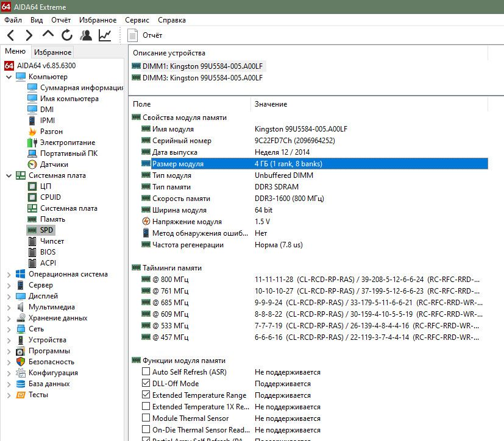The height and width of the screenshot is (441, 504).
Task: Expand the Сервер tree node
Action: coord(9,286)
